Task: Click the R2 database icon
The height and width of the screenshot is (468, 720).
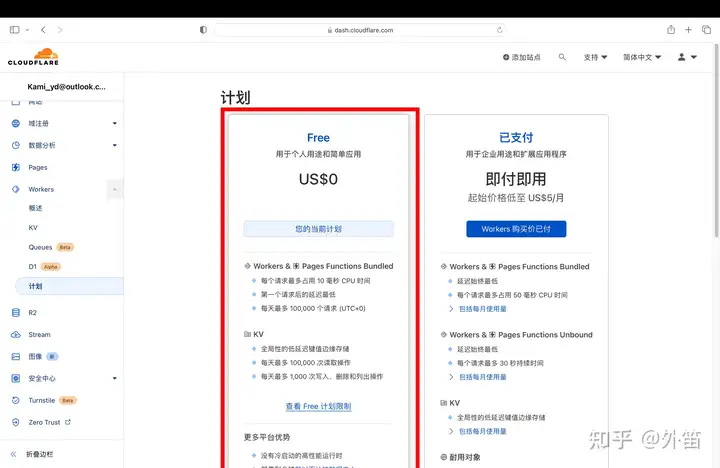Action: [16, 313]
